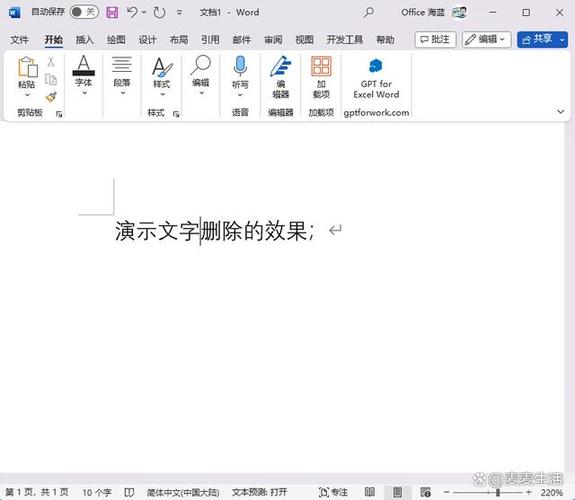Open the 剪贴板 dialog launcher
Viewport: 575px width, 500px height.
59,114
